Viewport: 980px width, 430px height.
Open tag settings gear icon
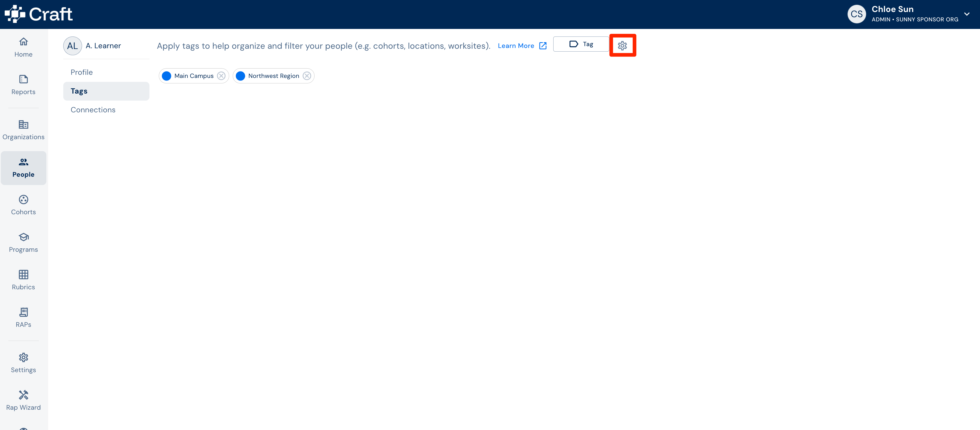(x=622, y=46)
